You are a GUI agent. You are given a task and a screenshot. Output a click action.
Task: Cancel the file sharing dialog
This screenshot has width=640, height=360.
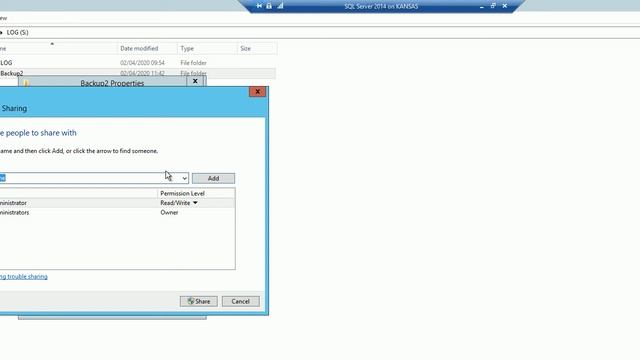point(240,301)
